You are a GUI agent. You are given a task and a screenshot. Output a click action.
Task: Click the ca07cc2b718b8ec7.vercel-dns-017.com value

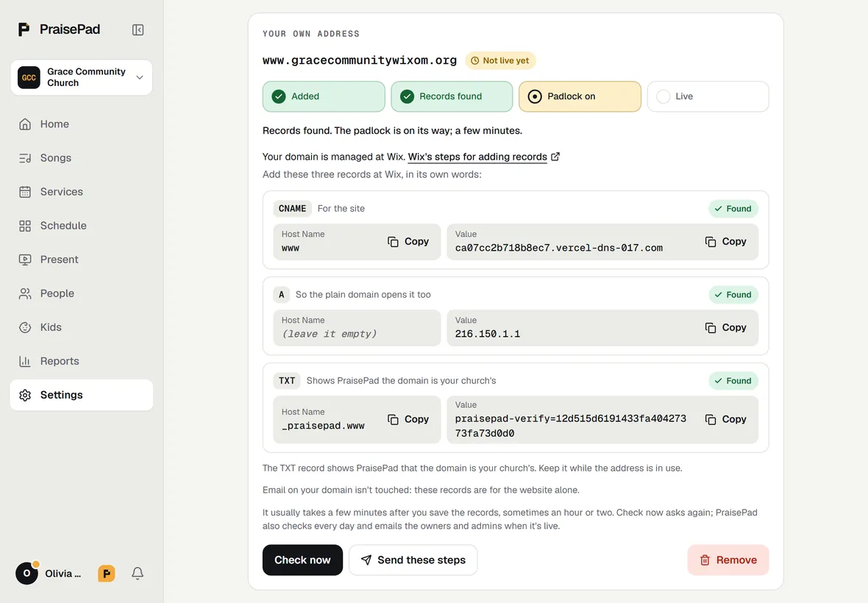(559, 248)
